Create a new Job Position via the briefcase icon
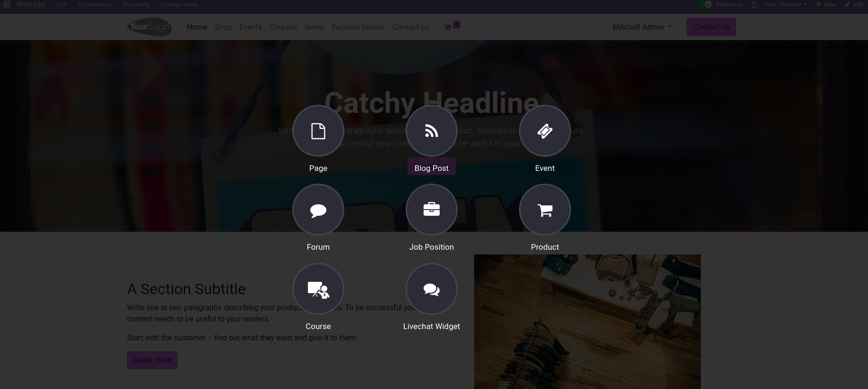Image resolution: width=868 pixels, height=389 pixels. click(432, 210)
